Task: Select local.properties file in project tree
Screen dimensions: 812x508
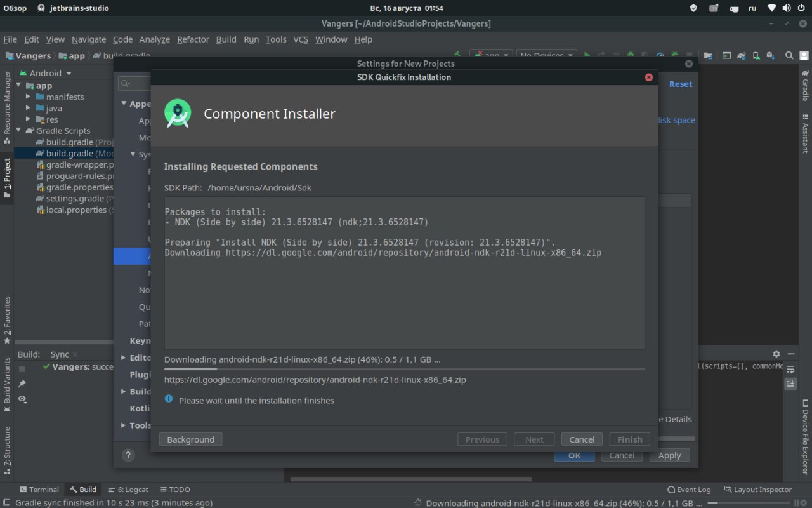Action: pos(75,210)
